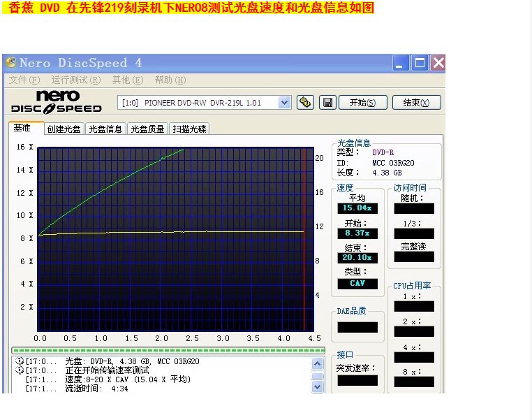Click log line 正在开始传输速率测试
The height and width of the screenshot is (420, 532).
click(x=108, y=370)
